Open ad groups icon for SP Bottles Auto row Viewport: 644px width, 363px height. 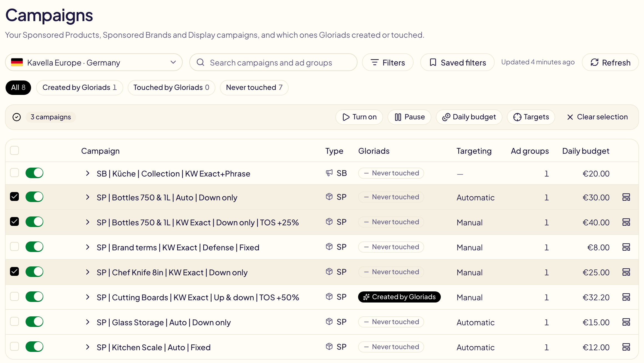click(626, 197)
